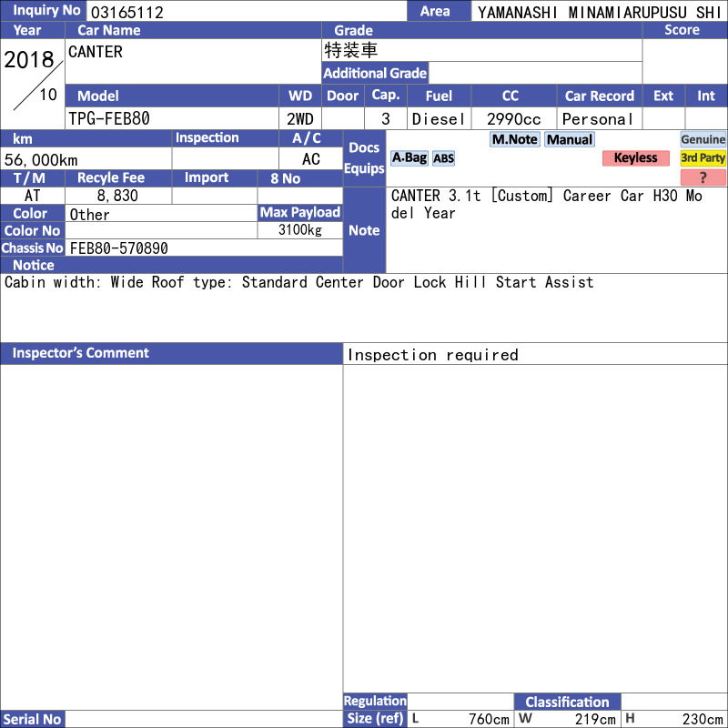The width and height of the screenshot is (728, 728).
Task: Select area text YAMANASHI MINAMIARUPUSU SHI
Action: click(x=600, y=13)
